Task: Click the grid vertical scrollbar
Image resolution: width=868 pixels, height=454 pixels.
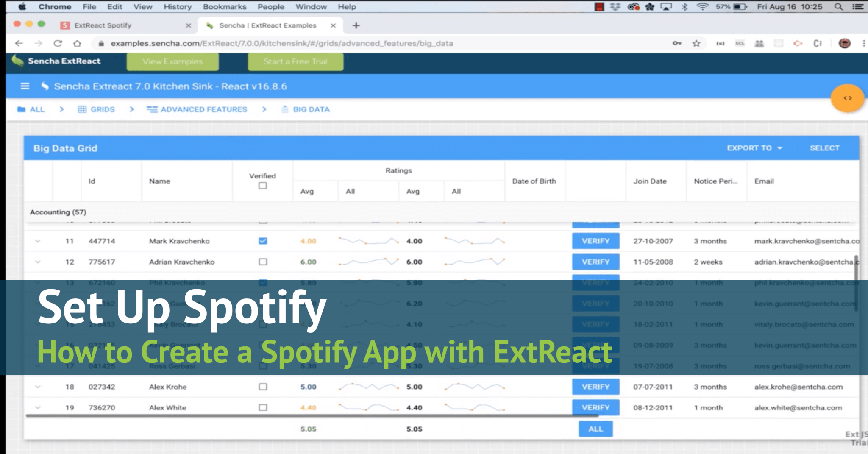Action: tap(856, 283)
